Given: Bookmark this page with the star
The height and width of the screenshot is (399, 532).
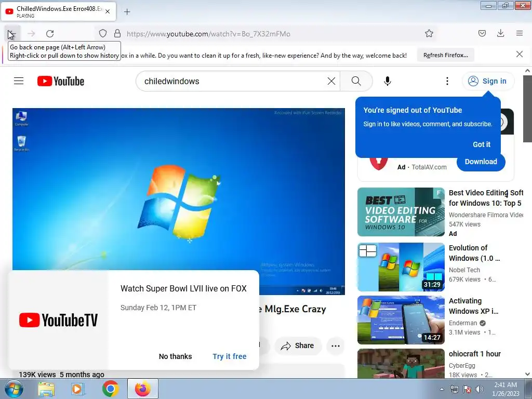Looking at the screenshot, I should (429, 34).
